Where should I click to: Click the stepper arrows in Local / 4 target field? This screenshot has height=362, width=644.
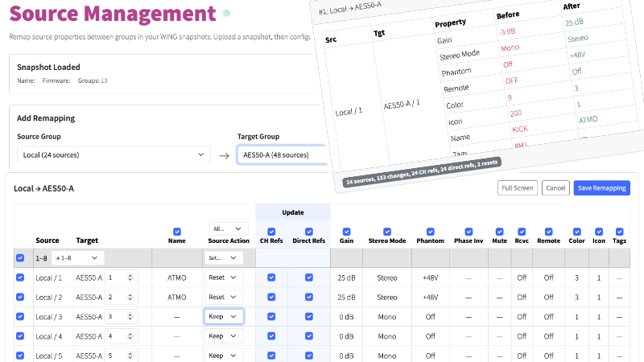pos(130,335)
